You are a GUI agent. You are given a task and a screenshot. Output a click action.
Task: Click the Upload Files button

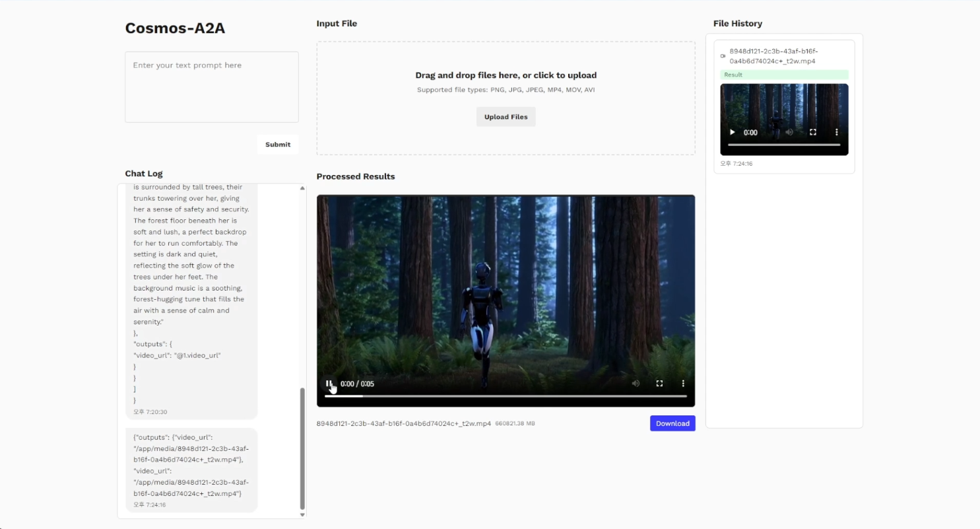[506, 117]
